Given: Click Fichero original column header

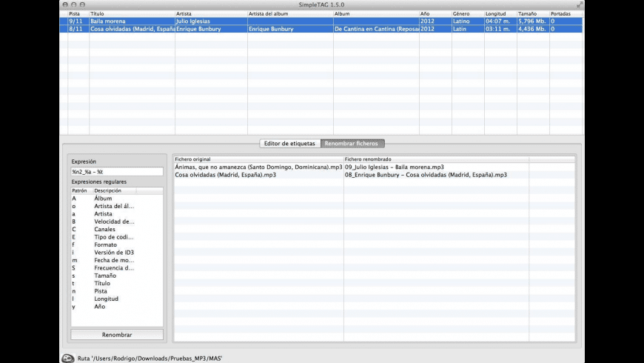Looking at the screenshot, I should pyautogui.click(x=258, y=159).
